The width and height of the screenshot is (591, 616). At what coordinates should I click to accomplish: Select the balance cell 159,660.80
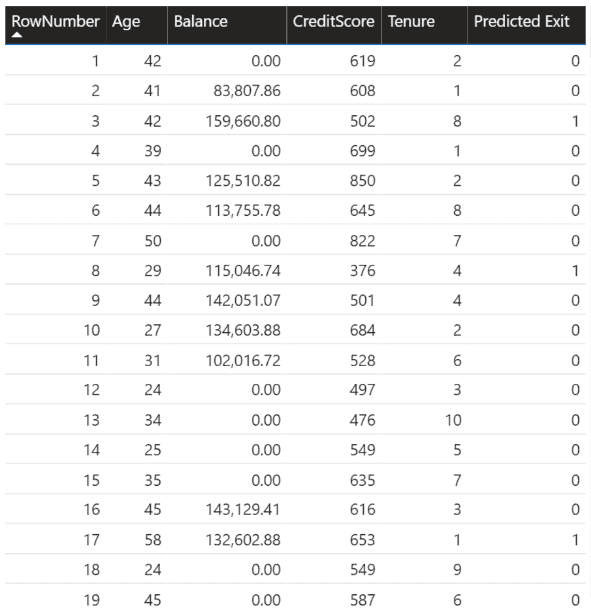click(x=243, y=121)
